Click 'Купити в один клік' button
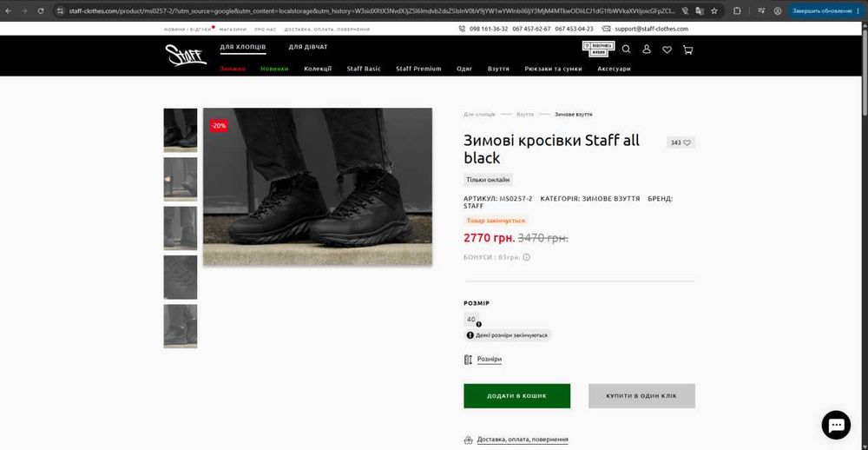The height and width of the screenshot is (450, 868). pyautogui.click(x=641, y=396)
